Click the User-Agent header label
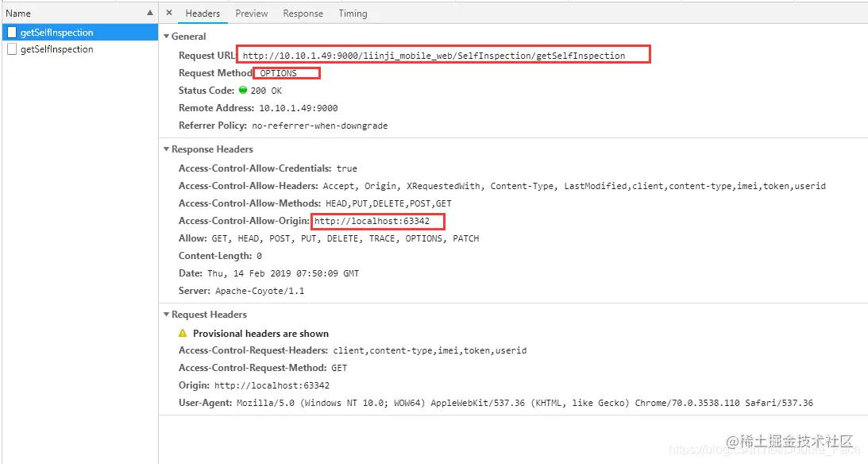This screenshot has width=868, height=464. (205, 403)
